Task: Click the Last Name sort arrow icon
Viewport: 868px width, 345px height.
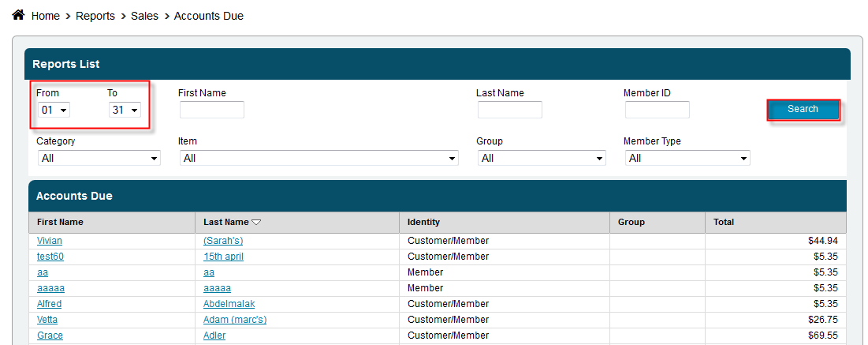Action: 256,223
